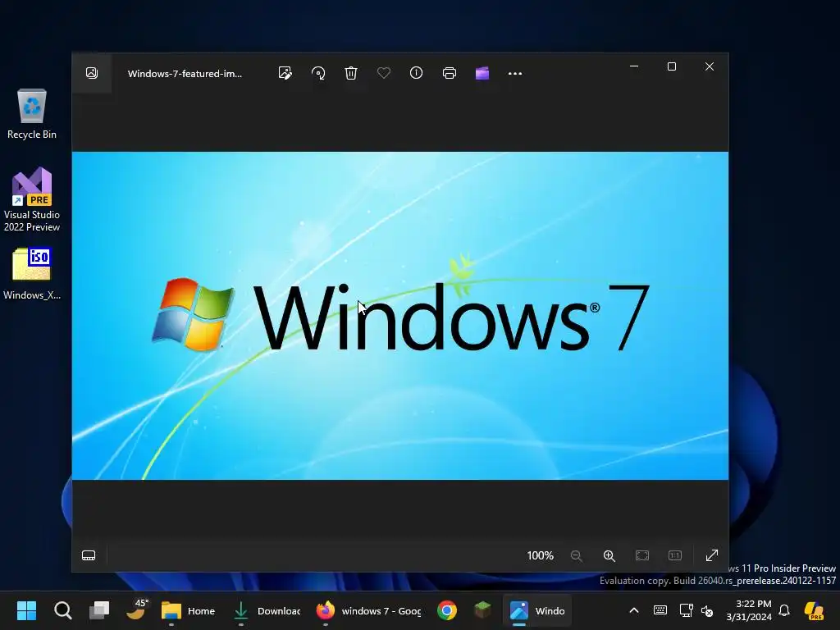Click the muted volume tray icon
The width and height of the screenshot is (840, 630).
click(707, 610)
